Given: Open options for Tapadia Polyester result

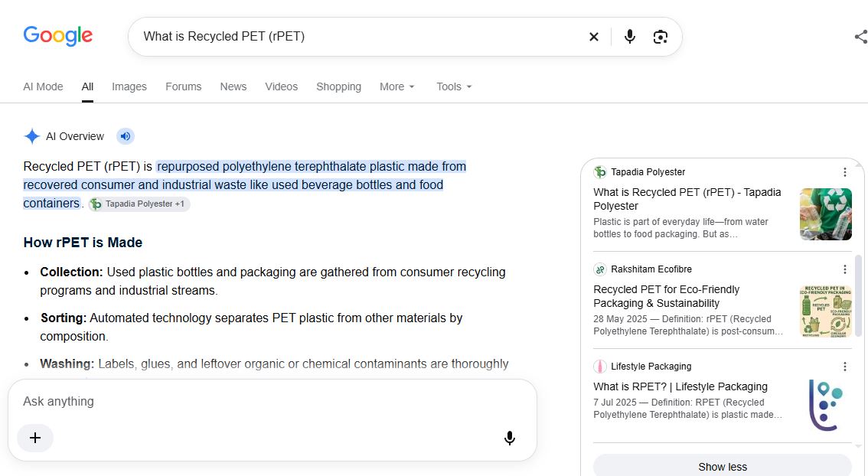Looking at the screenshot, I should click(845, 172).
